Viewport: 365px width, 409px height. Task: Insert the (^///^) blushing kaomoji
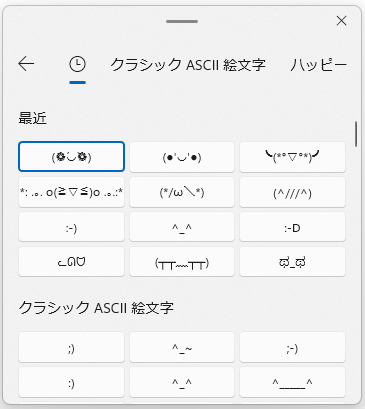292,192
